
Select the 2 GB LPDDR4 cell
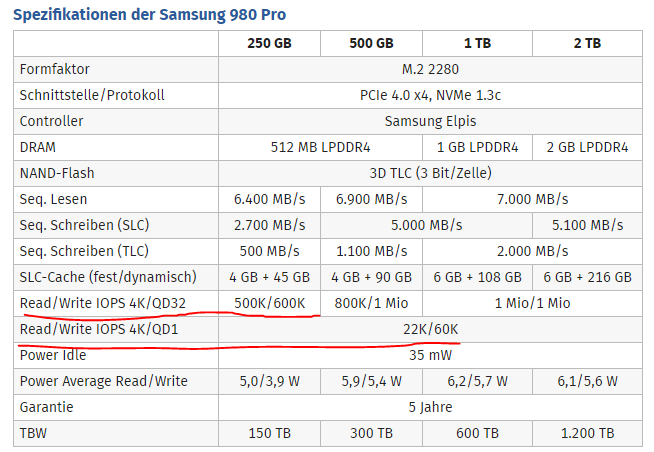click(587, 147)
